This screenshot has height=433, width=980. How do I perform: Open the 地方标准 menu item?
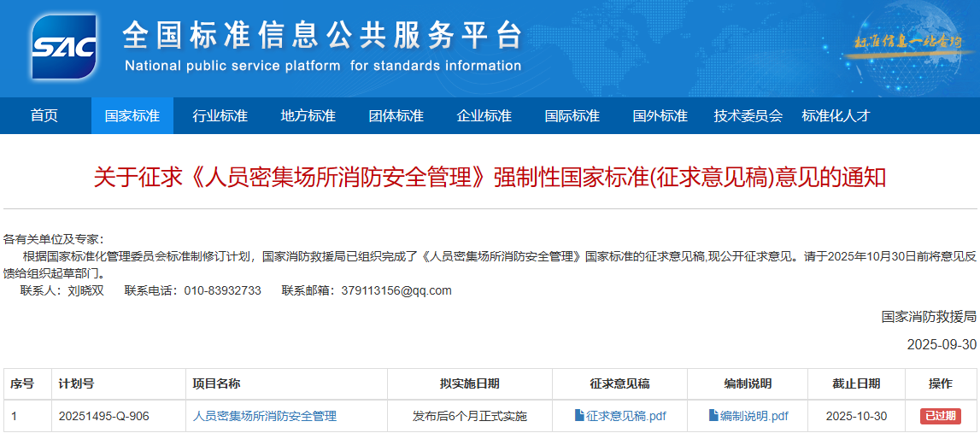point(308,115)
